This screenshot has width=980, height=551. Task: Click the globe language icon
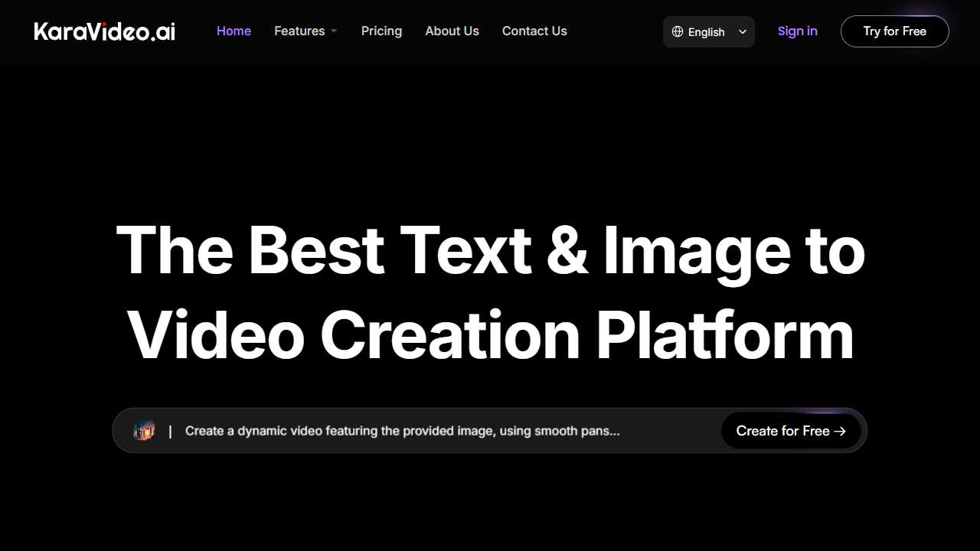coord(678,31)
